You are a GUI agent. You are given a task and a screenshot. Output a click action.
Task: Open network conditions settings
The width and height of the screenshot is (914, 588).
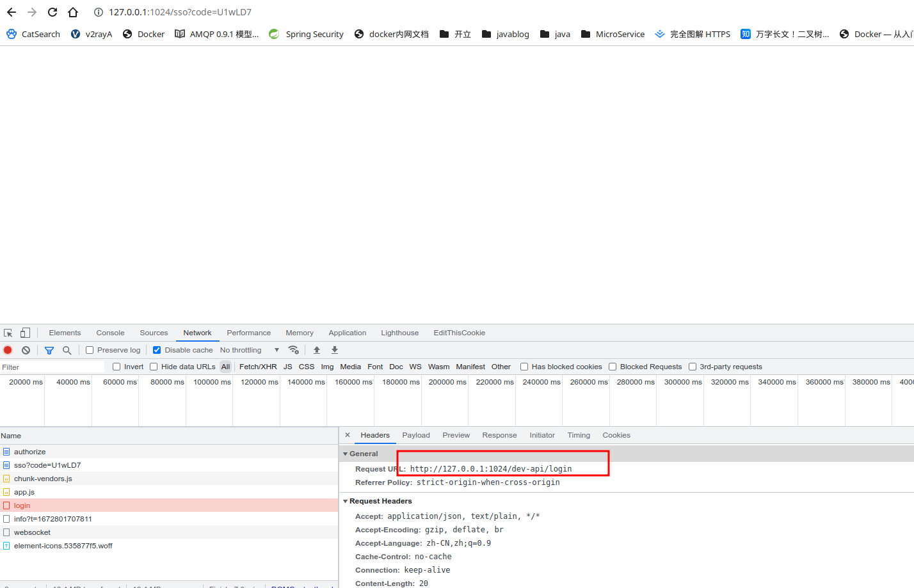pos(294,350)
